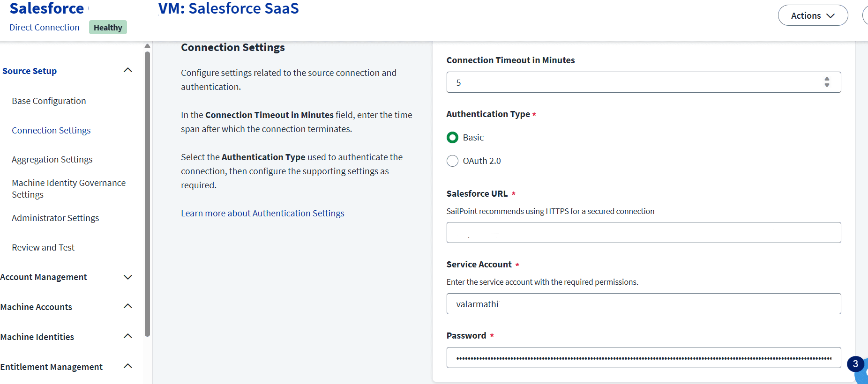The image size is (868, 384).
Task: Open Administrator Settings
Action: tap(55, 218)
